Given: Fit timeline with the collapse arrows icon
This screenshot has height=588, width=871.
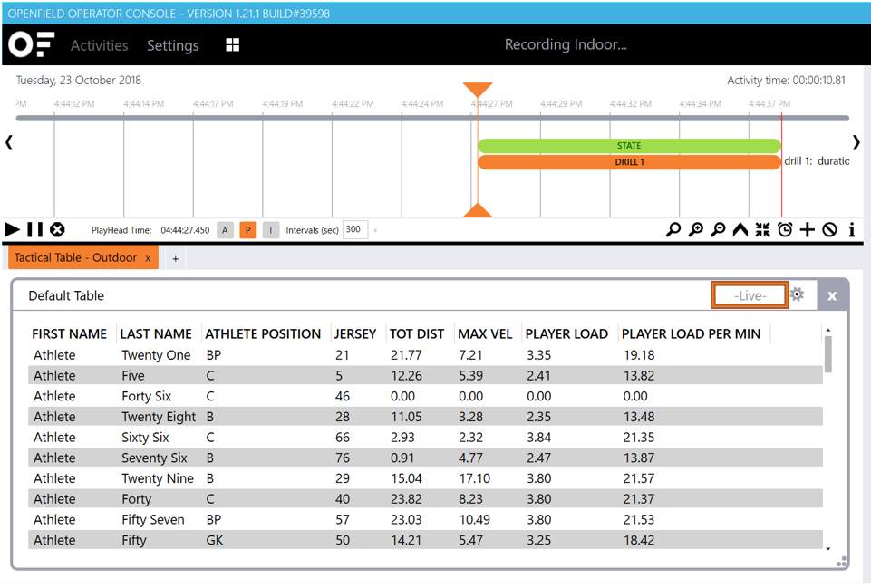Looking at the screenshot, I should click(762, 229).
